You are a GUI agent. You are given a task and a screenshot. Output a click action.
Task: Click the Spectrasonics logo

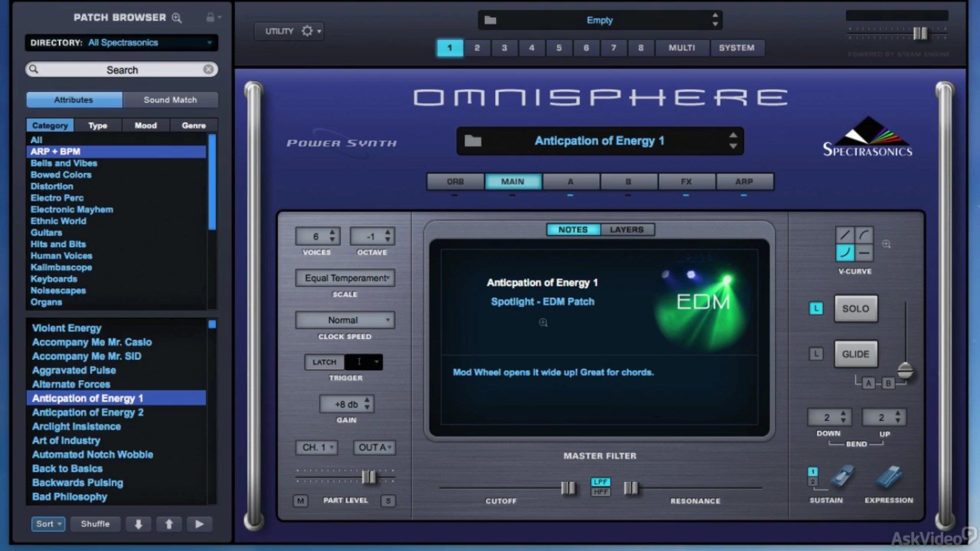(868, 137)
